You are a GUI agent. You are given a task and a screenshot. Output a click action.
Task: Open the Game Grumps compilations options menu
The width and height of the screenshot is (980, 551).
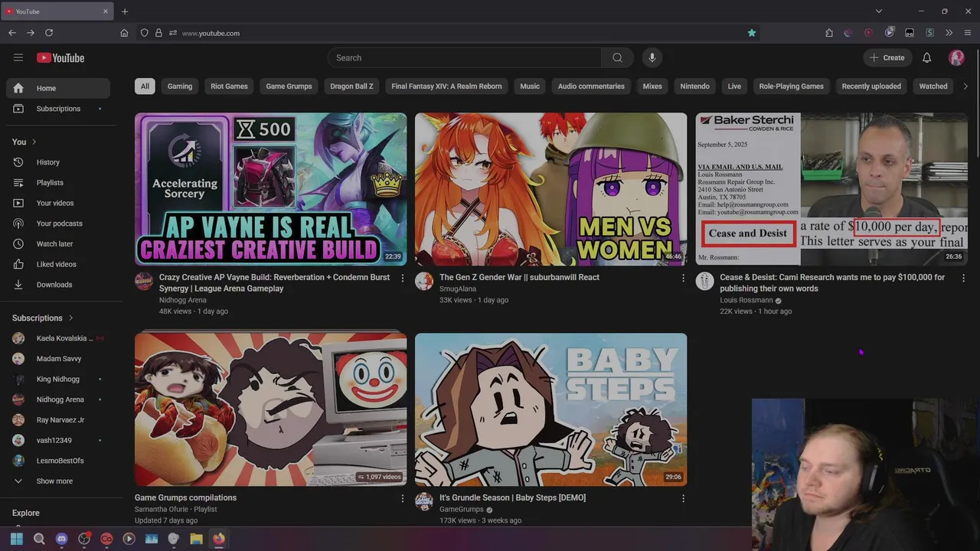(x=403, y=498)
